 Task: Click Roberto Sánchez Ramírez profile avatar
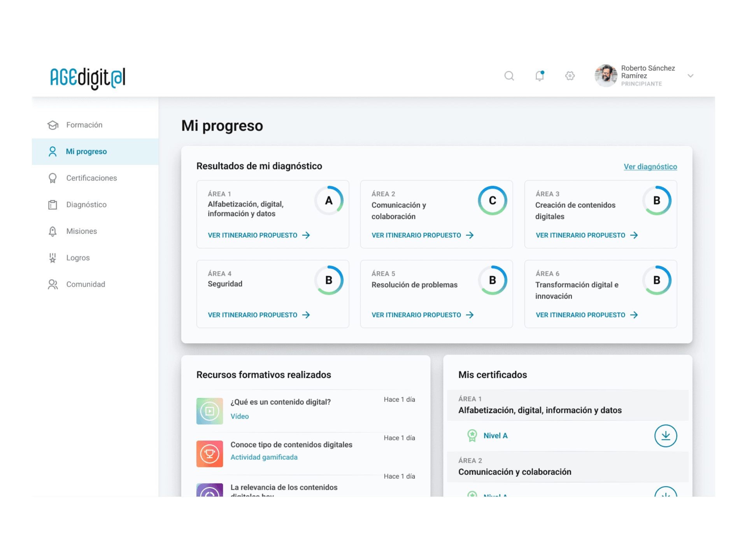(x=605, y=76)
